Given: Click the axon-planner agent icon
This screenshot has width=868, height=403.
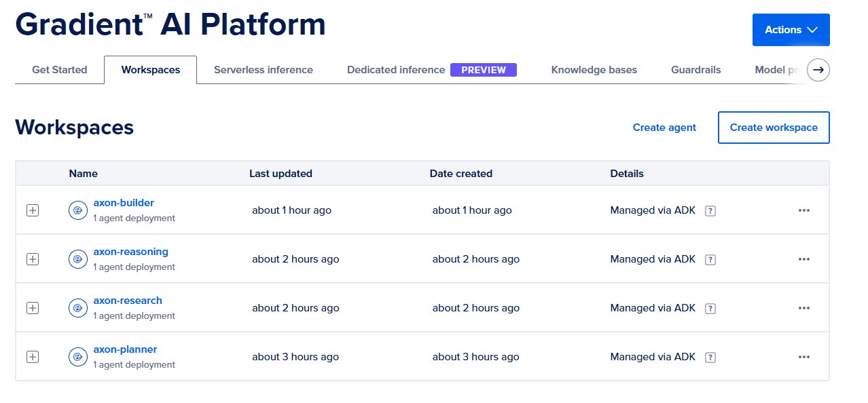Looking at the screenshot, I should (x=78, y=357).
